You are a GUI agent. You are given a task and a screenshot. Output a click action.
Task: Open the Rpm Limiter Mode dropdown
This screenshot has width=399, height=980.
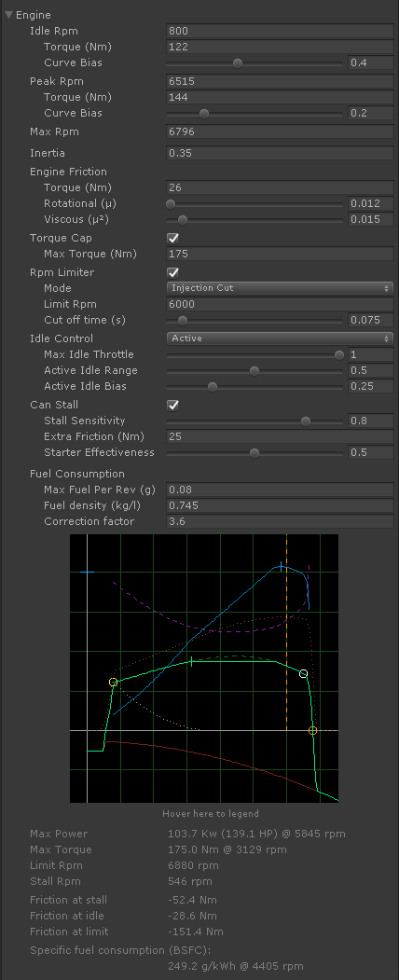click(x=280, y=288)
